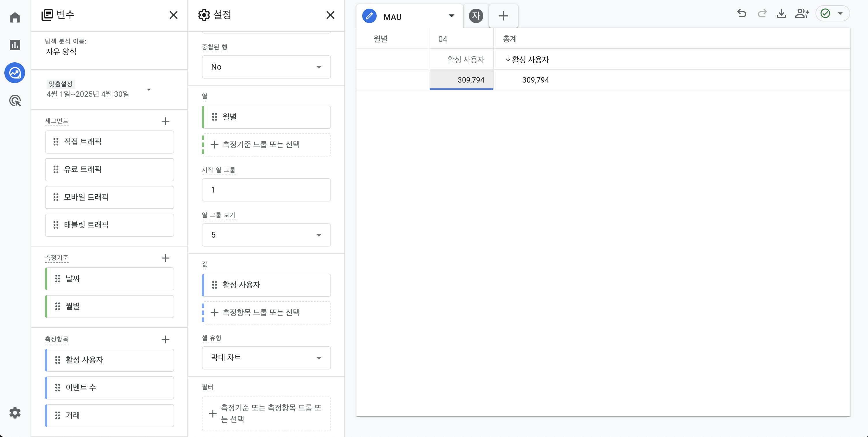The image size is (868, 437).
Task: Click 측정기준 드롭 또는 선택 drop zone
Action: click(266, 145)
